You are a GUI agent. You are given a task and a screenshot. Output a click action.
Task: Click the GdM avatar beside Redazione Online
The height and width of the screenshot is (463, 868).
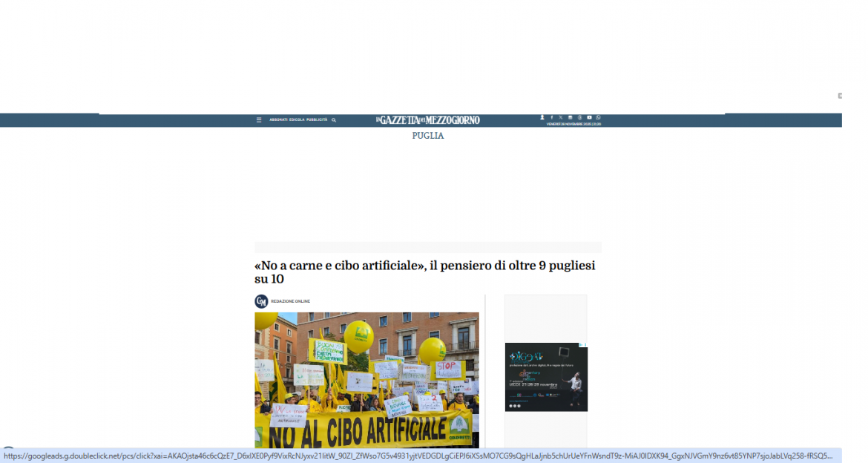(261, 301)
